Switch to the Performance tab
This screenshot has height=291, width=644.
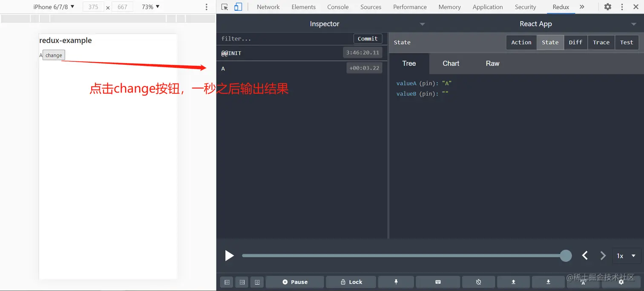click(410, 7)
